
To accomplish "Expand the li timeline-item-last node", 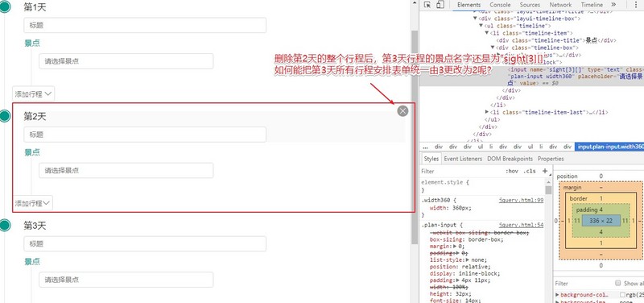I will (x=487, y=112).
